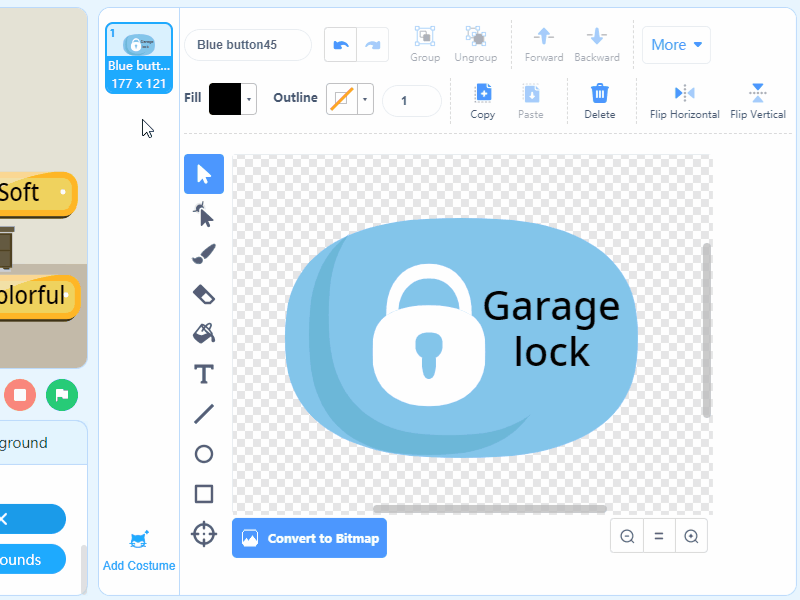800x600 pixels.
Task: Choose the Line tool
Action: pyautogui.click(x=204, y=414)
